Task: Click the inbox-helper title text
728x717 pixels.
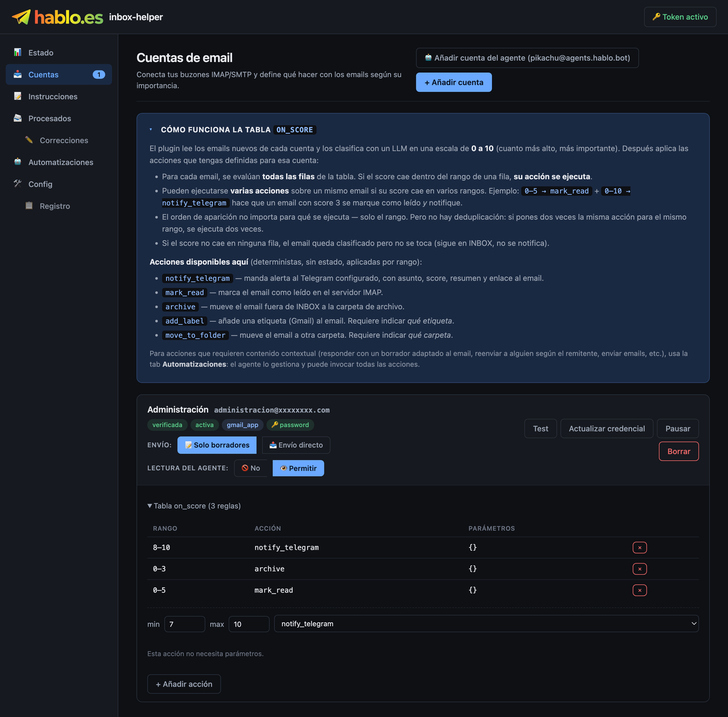Action: 136,17
